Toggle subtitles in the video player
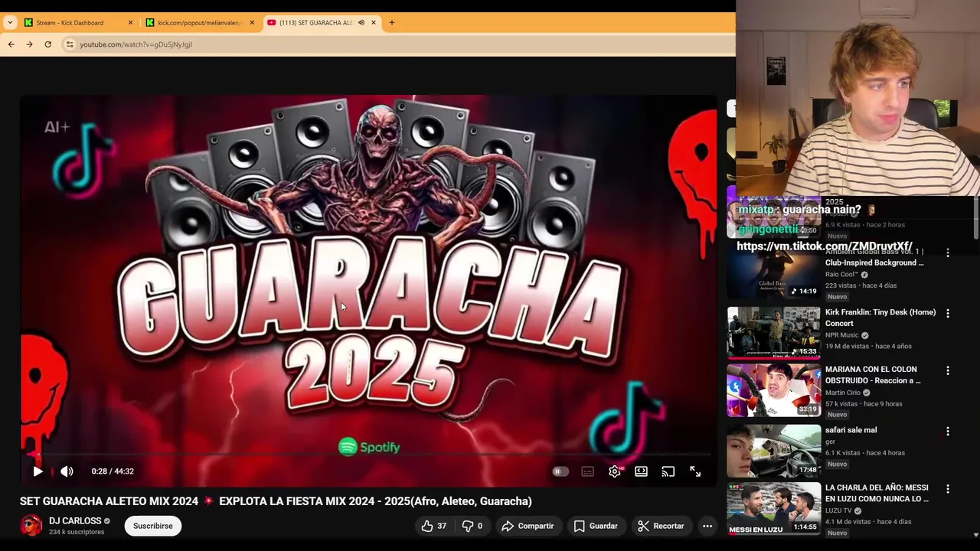Image resolution: width=980 pixels, height=551 pixels. click(x=587, y=471)
